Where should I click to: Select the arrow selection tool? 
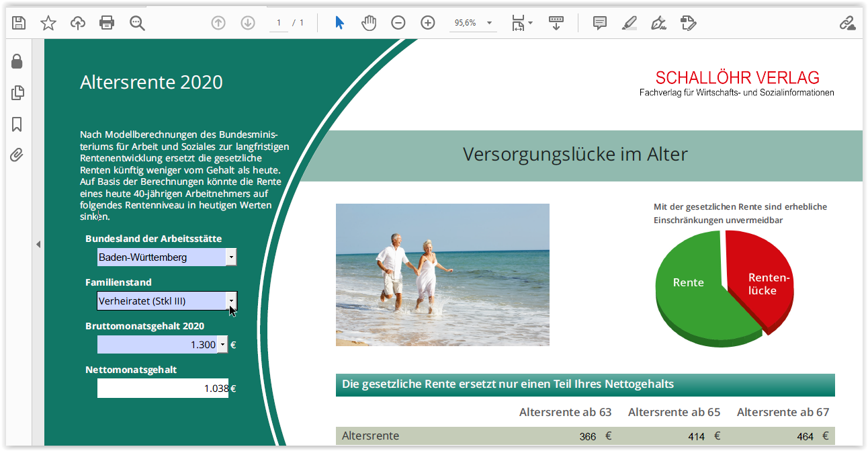(x=339, y=23)
